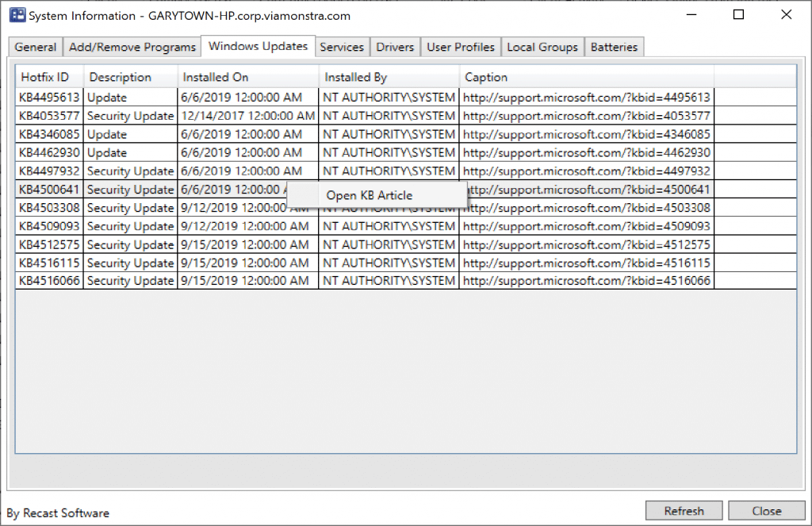Open the Local Groups tab
Viewport: 812px width, 526px height.
coord(542,47)
